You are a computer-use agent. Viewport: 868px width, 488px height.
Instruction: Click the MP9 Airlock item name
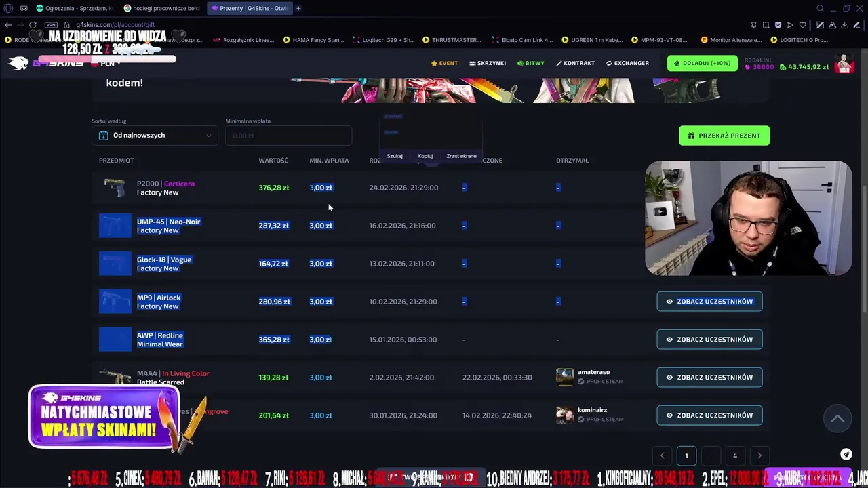point(159,298)
